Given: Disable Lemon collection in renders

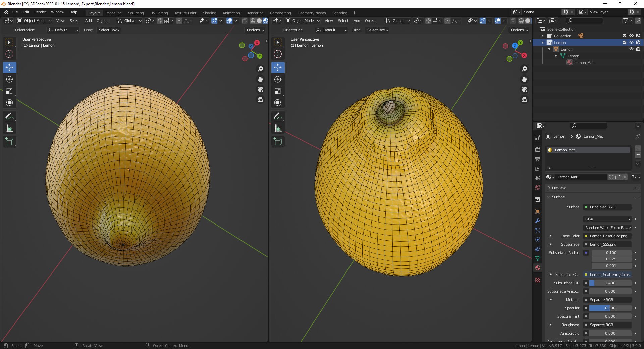Looking at the screenshot, I should coord(638,42).
